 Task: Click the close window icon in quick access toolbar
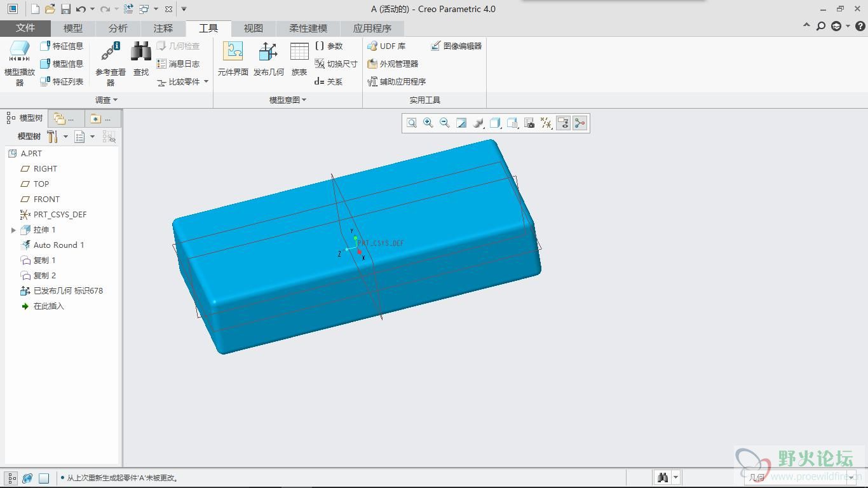point(168,9)
